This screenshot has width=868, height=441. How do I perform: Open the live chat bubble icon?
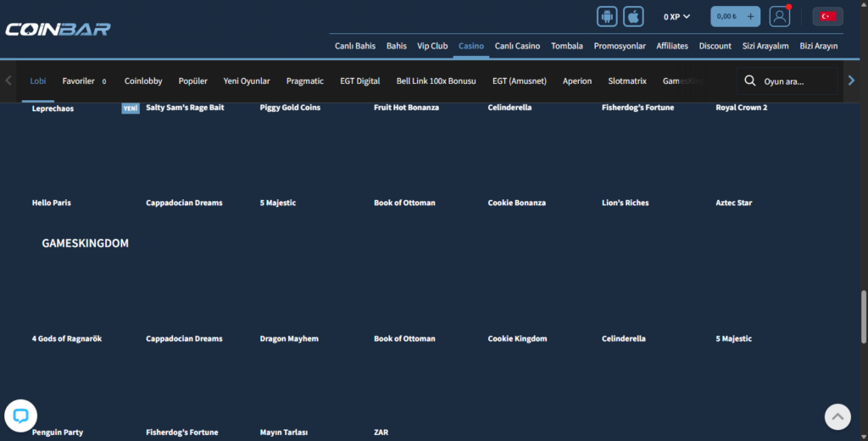pyautogui.click(x=20, y=416)
